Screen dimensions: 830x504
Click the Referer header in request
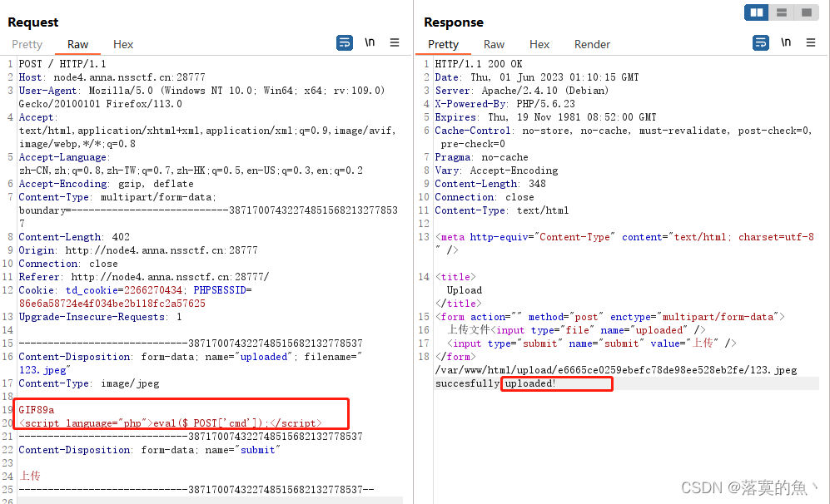tap(144, 277)
